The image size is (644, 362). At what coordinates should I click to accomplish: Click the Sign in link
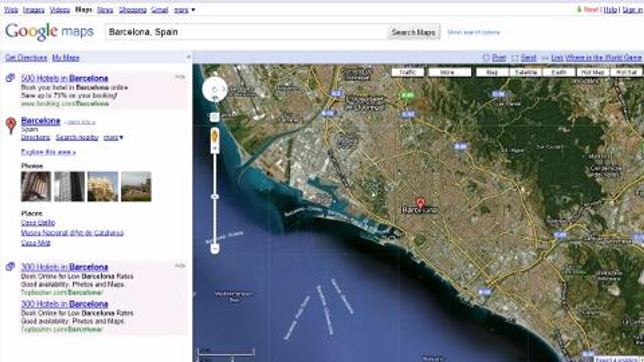tap(632, 10)
